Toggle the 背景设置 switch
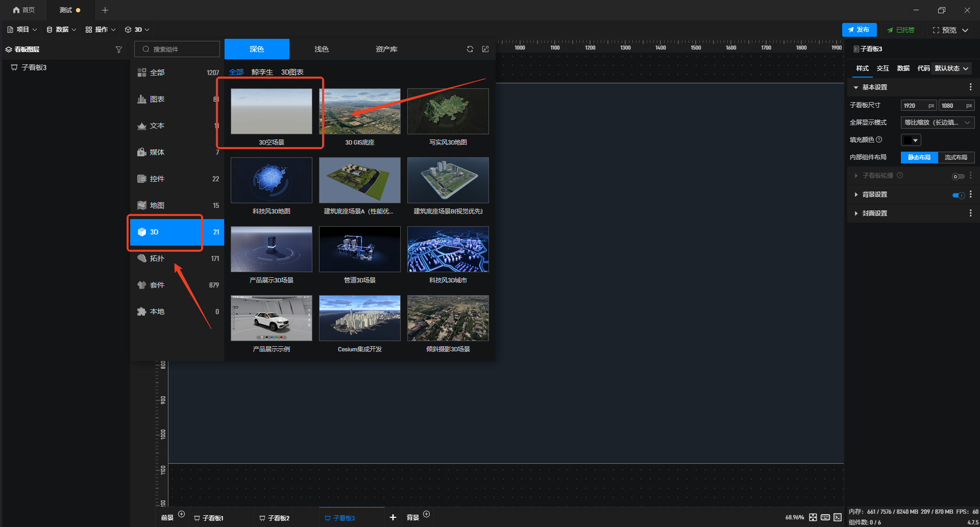Image resolution: width=980 pixels, height=527 pixels. [958, 195]
